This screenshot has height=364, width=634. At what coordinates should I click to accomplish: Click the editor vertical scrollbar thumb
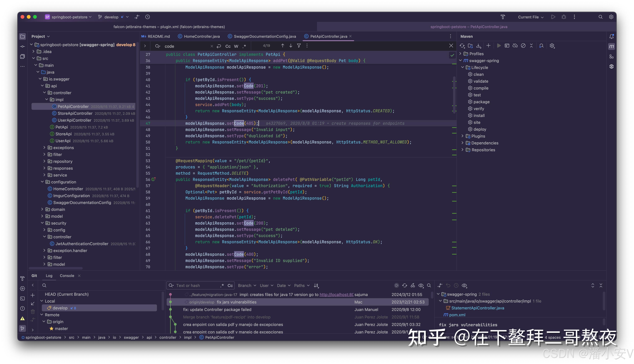[x=454, y=95]
